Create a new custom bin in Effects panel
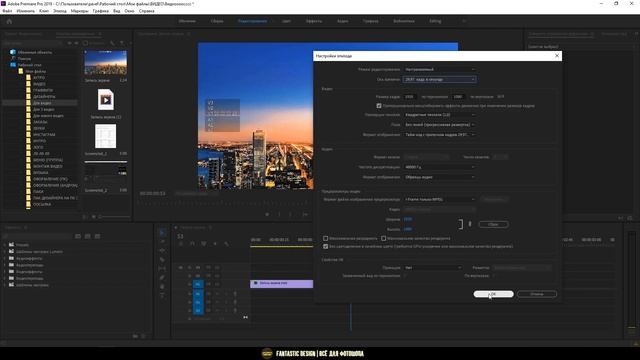The image size is (640, 360). coord(135,336)
